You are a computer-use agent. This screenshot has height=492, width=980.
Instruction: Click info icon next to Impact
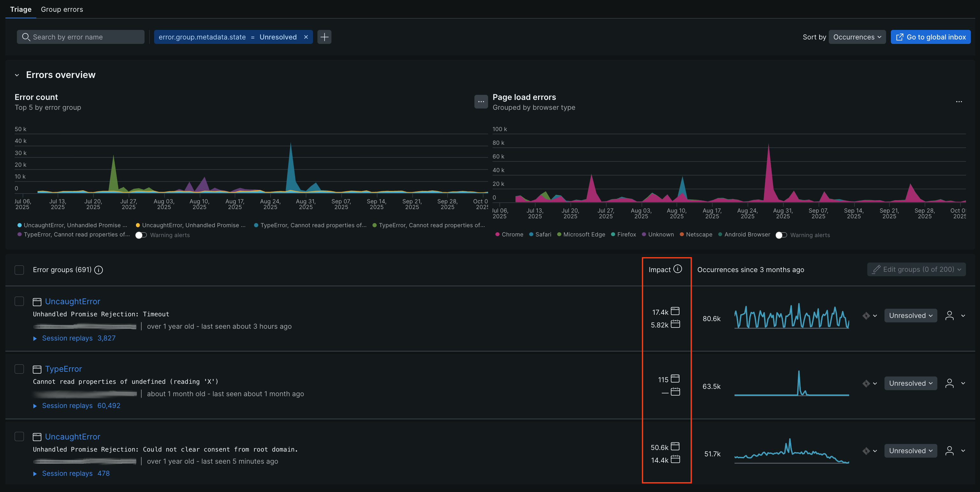tap(678, 269)
